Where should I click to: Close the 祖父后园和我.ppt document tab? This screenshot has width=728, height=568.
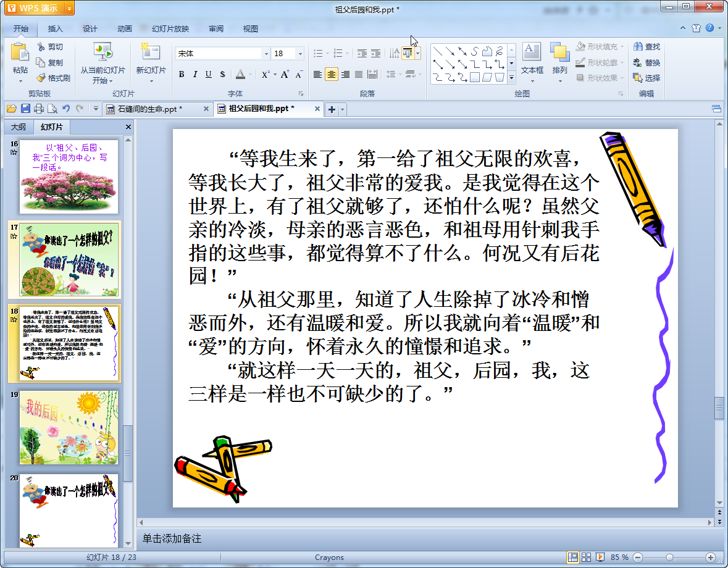tap(317, 109)
